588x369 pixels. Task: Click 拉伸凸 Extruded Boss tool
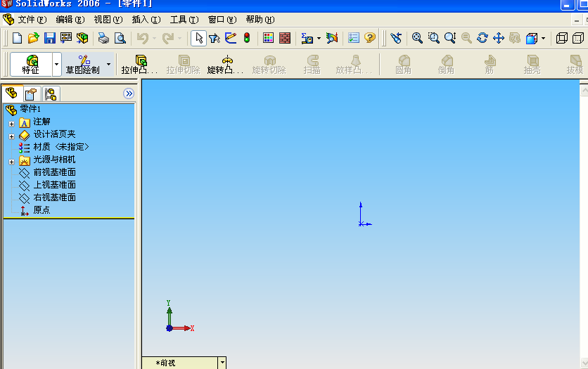139,65
